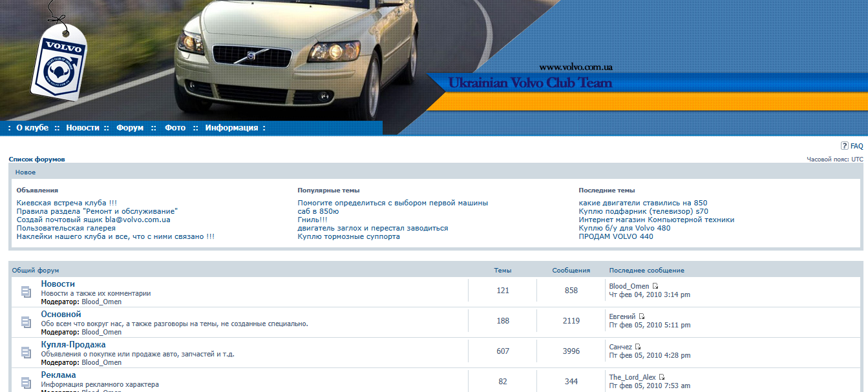Open the Основной forum title

click(x=61, y=314)
